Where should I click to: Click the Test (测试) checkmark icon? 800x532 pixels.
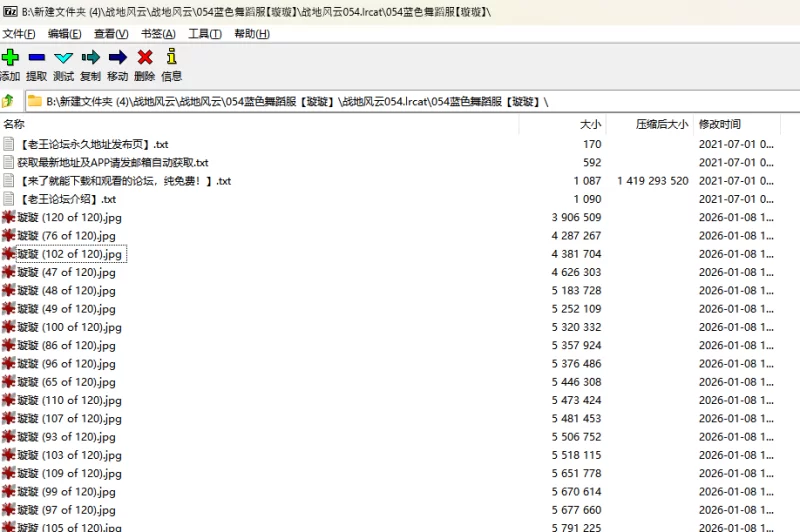[63, 58]
